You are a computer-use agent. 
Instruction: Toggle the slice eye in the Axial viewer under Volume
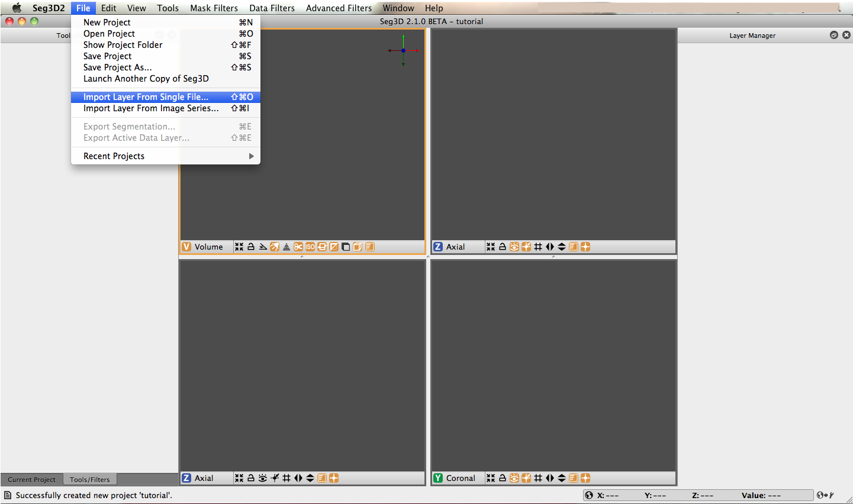coord(263,478)
